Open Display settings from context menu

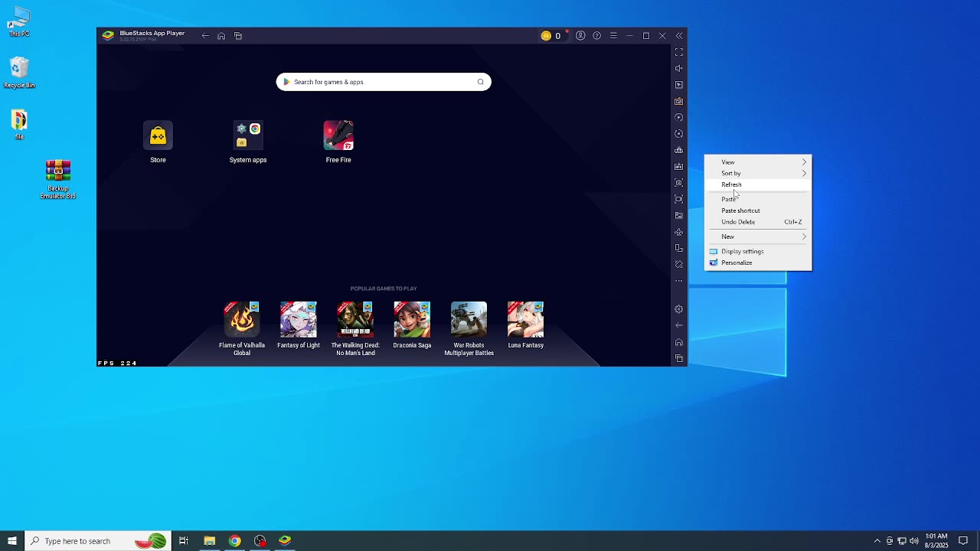click(758, 251)
